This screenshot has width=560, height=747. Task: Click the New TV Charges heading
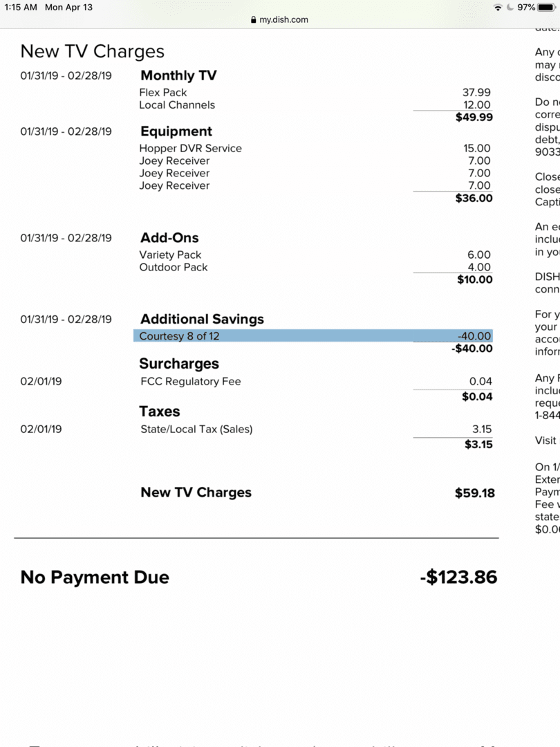click(93, 51)
